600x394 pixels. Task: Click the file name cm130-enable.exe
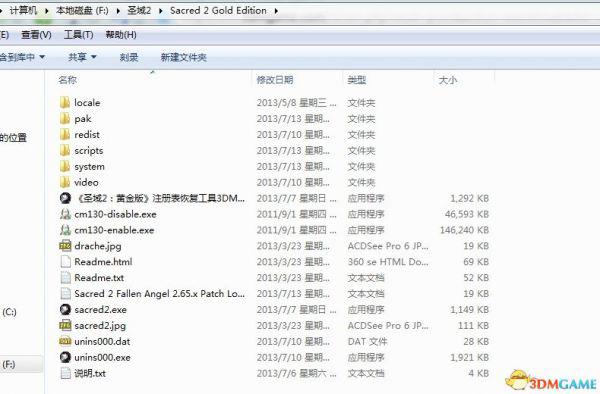click(114, 230)
